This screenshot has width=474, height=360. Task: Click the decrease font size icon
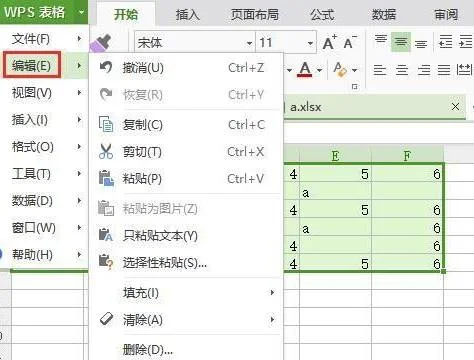349,43
